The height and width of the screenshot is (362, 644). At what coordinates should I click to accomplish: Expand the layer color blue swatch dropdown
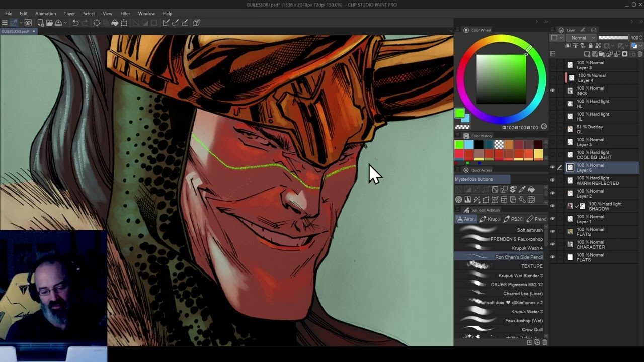pos(640,45)
